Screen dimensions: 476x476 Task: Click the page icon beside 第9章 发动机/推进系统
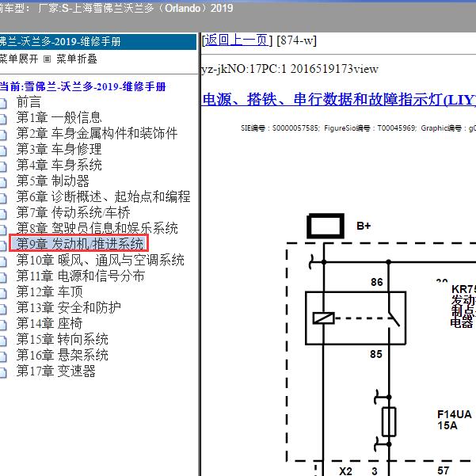click(x=3, y=246)
